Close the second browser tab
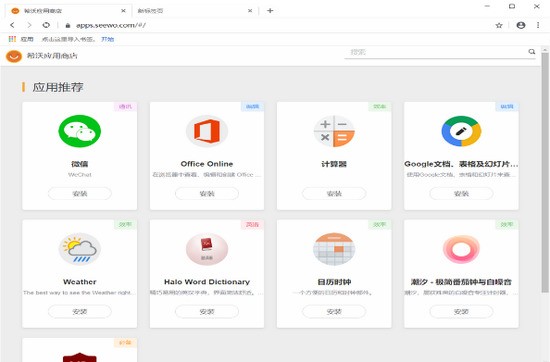The image size is (550, 362). (250, 11)
